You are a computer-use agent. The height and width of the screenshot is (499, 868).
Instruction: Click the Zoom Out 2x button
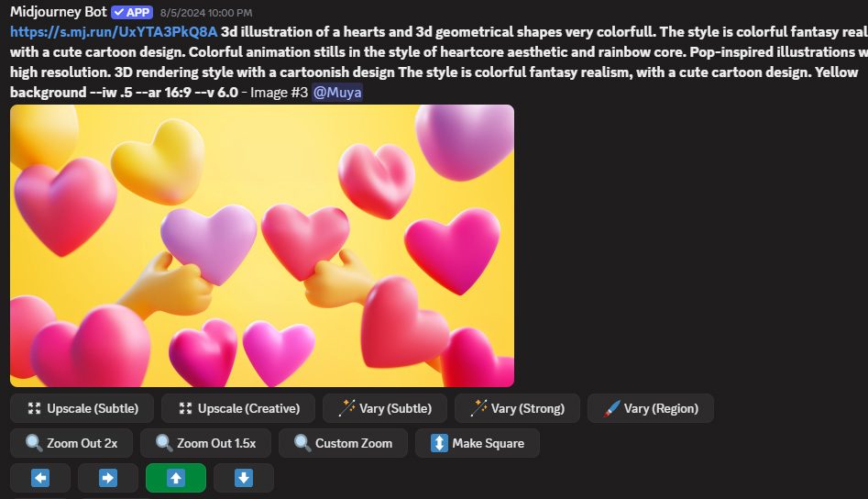71,443
